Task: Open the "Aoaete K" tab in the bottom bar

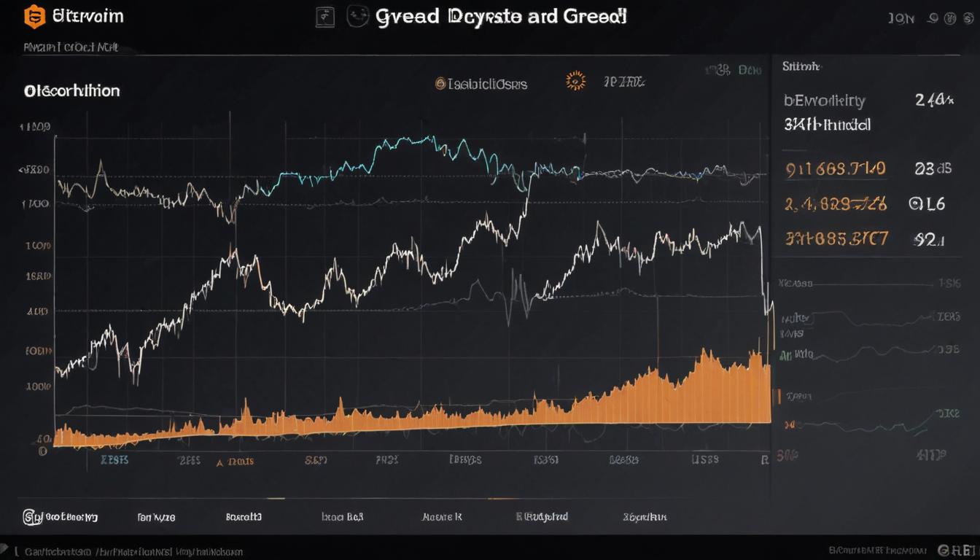Action: (442, 517)
